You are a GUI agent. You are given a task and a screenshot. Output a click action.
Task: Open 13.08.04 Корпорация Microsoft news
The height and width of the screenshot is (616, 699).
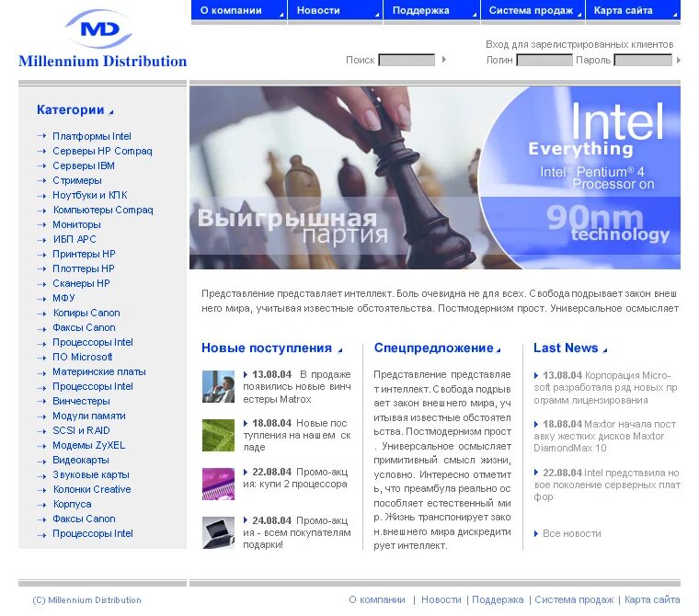605,388
